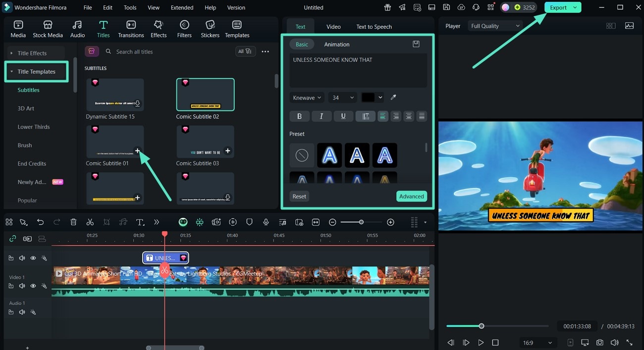Click the marker shield icon in the timeline toolbar

click(249, 222)
